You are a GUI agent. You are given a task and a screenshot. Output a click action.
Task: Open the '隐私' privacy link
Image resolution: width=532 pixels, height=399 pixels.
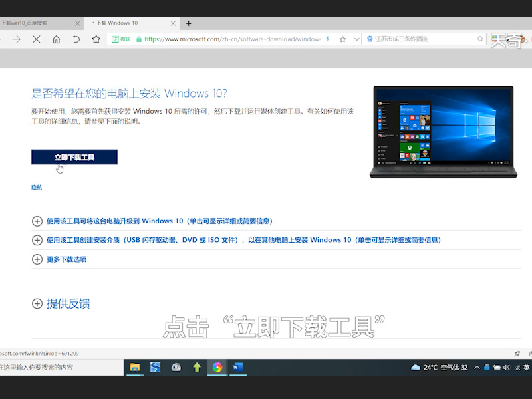coord(36,187)
